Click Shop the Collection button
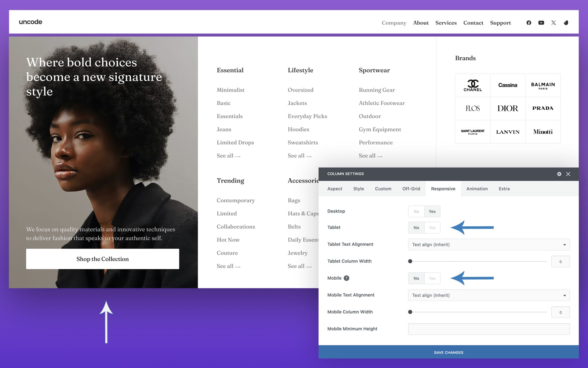Screen dimensions: 588x368 (x=103, y=259)
